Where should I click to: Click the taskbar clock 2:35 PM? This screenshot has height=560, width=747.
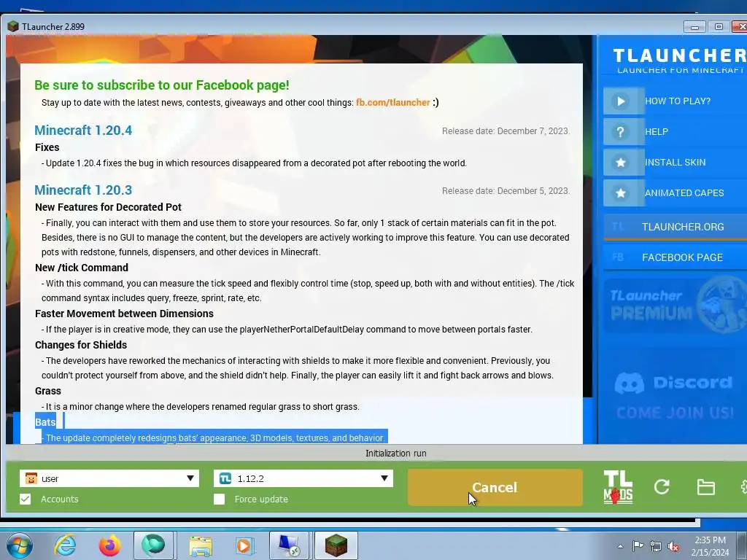click(x=710, y=540)
